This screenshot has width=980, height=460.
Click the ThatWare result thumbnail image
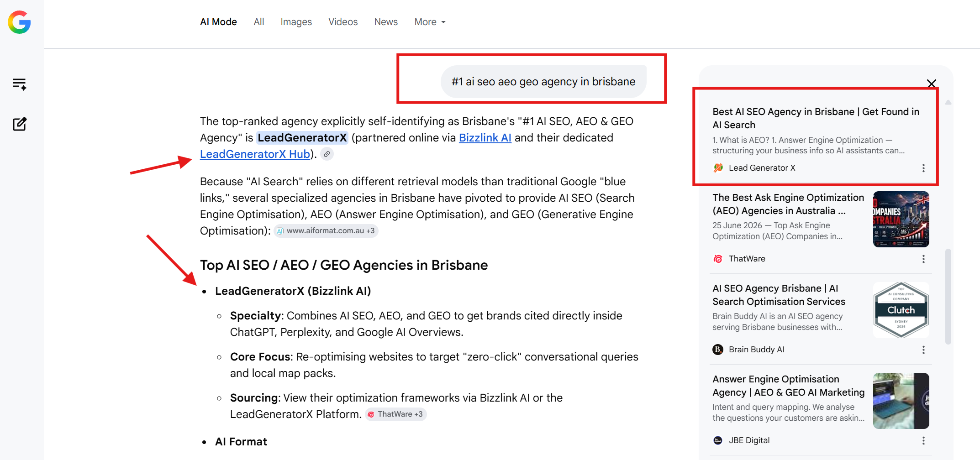click(x=901, y=219)
